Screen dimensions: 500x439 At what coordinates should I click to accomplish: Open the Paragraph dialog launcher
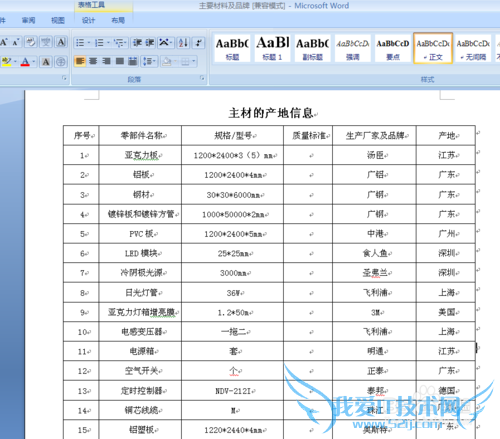[x=202, y=78]
